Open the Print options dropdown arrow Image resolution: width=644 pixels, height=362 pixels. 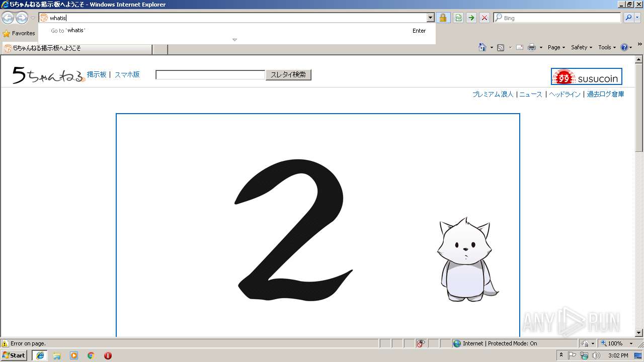tap(541, 48)
